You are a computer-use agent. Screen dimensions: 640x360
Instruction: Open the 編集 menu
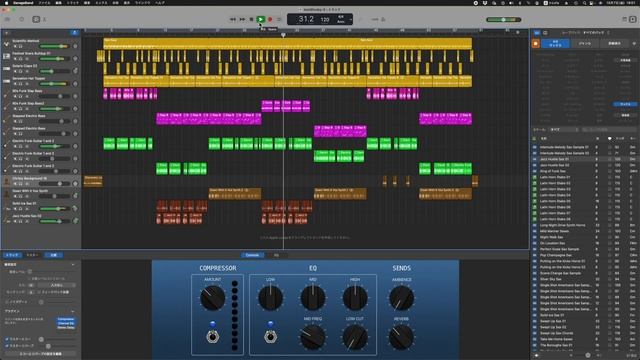pyautogui.click(x=58, y=2)
